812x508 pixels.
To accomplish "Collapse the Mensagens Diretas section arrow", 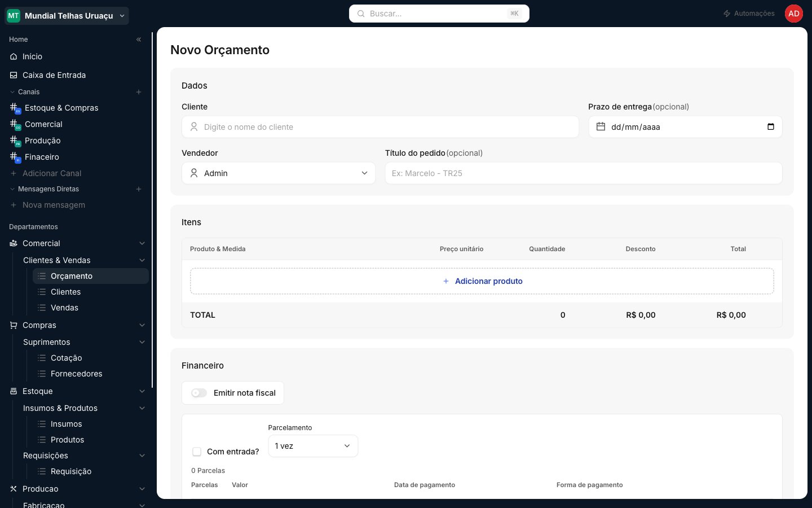I will tap(12, 189).
